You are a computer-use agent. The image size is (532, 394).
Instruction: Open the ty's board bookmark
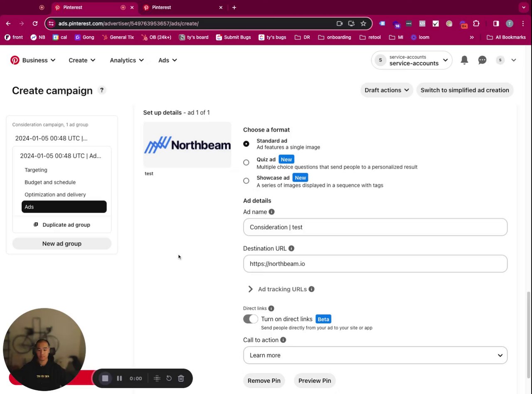point(194,37)
